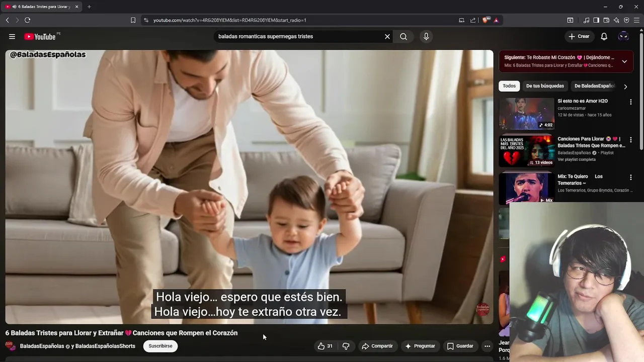
Task: Open Brave Rewards triangle icon
Action: pyautogui.click(x=496, y=20)
